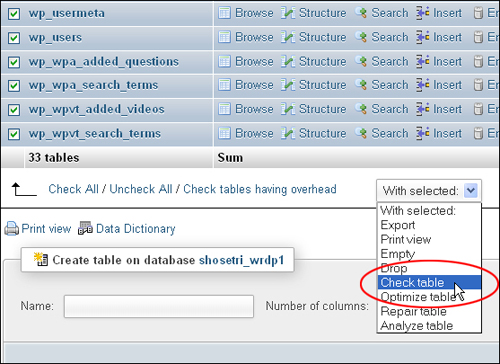The height and width of the screenshot is (364, 500).
Task: Uncheck the wp_usermeta table checkbox
Action: (14, 14)
